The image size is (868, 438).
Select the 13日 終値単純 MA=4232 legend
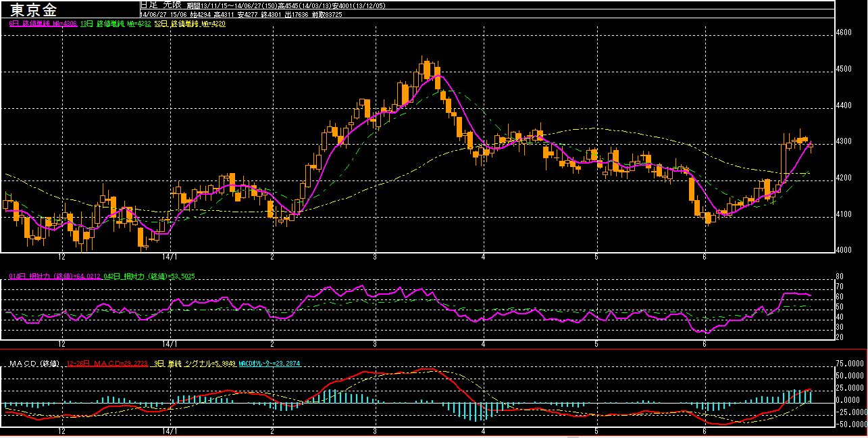(116, 24)
